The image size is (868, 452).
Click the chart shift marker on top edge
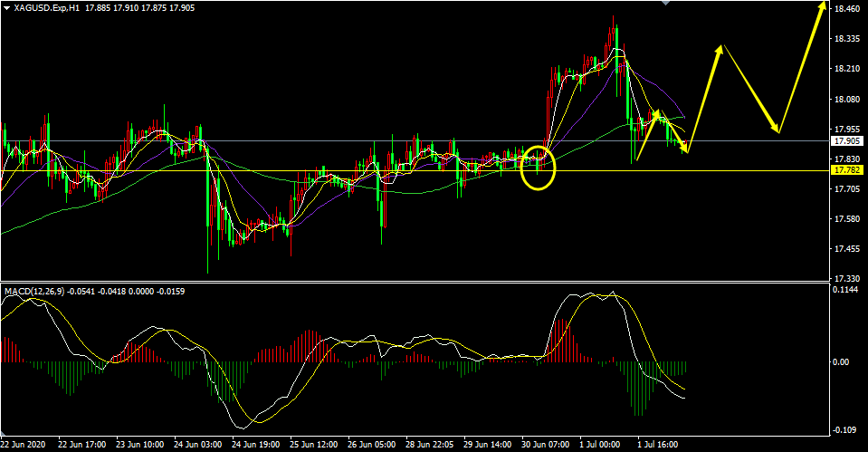(x=666, y=3)
